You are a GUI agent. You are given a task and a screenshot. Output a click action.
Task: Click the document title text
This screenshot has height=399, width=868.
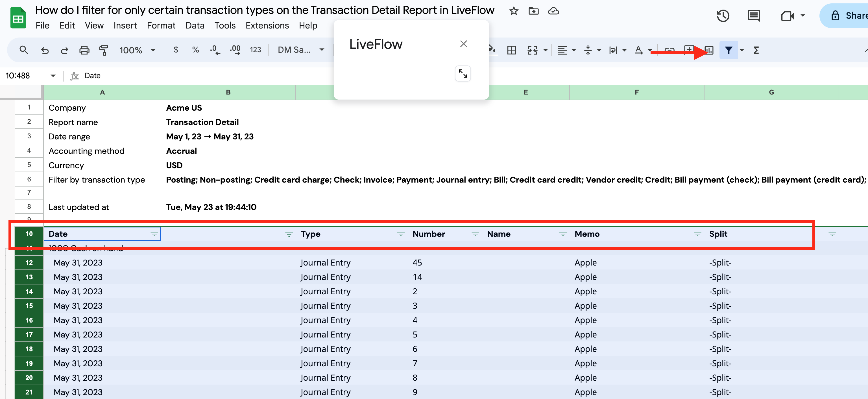click(x=265, y=10)
